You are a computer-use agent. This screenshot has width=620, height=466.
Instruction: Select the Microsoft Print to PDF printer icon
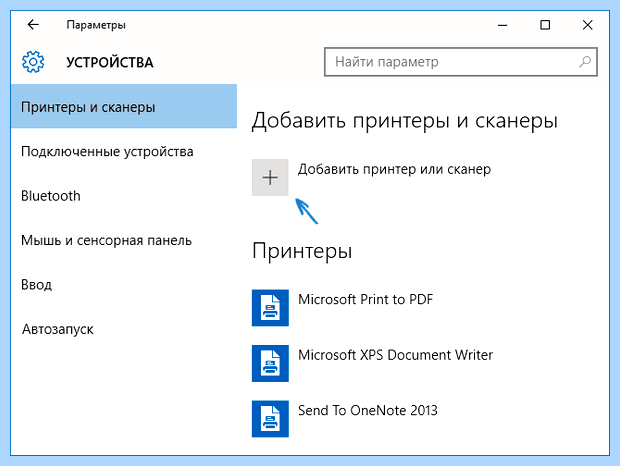(x=270, y=308)
